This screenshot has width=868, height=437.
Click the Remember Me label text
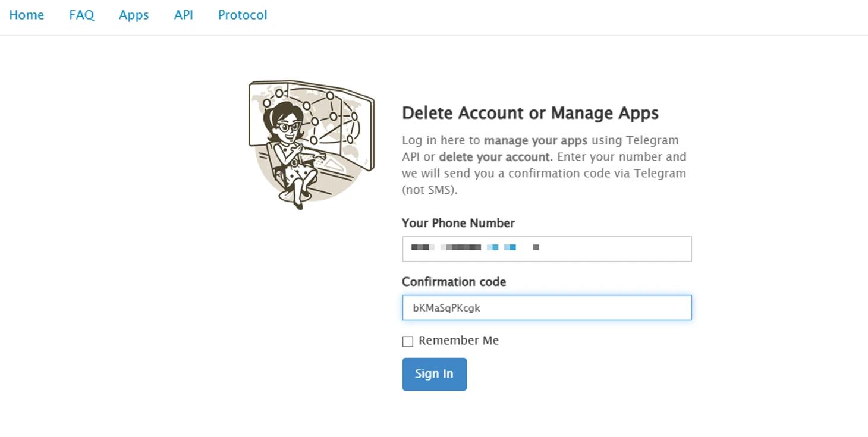[x=458, y=341]
